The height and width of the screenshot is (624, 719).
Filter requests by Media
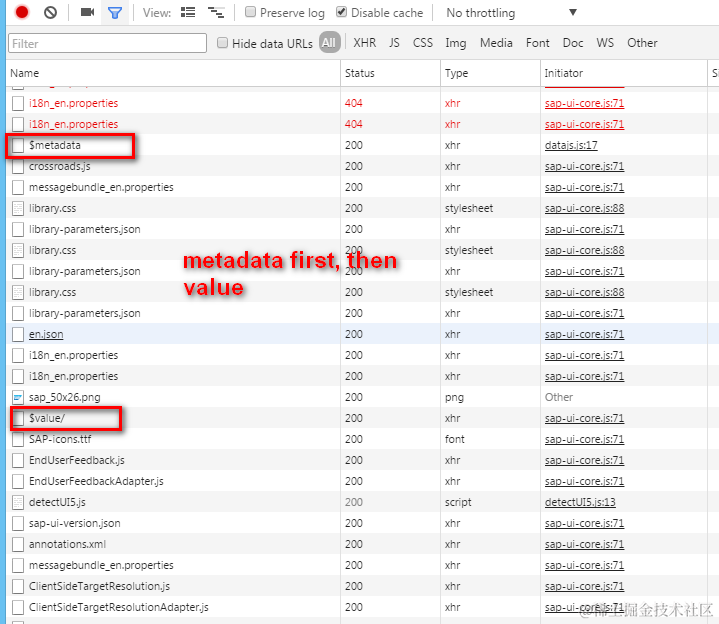tap(496, 43)
